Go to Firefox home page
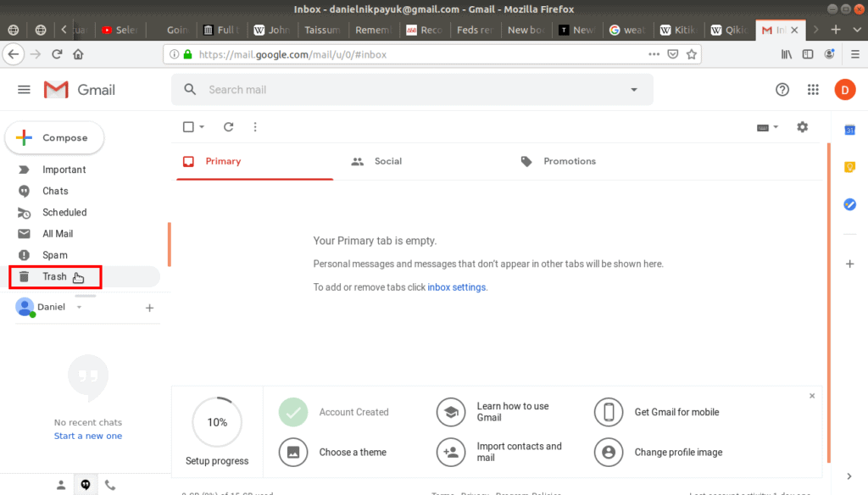This screenshot has width=868, height=495. [x=78, y=54]
